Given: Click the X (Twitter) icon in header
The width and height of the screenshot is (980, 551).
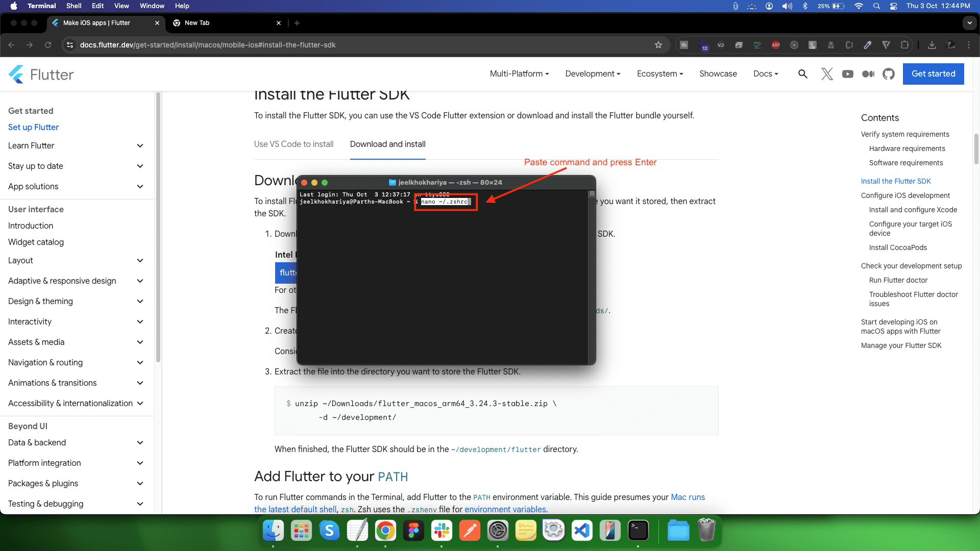Looking at the screenshot, I should point(827,74).
